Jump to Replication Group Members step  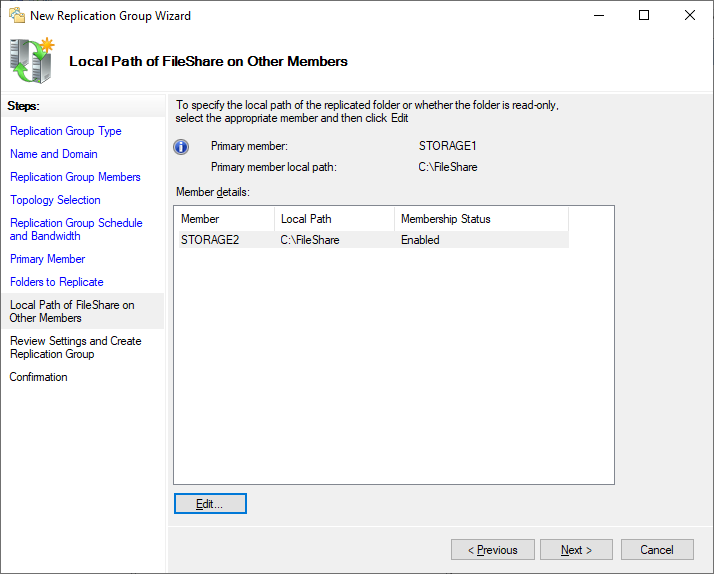click(x=75, y=177)
